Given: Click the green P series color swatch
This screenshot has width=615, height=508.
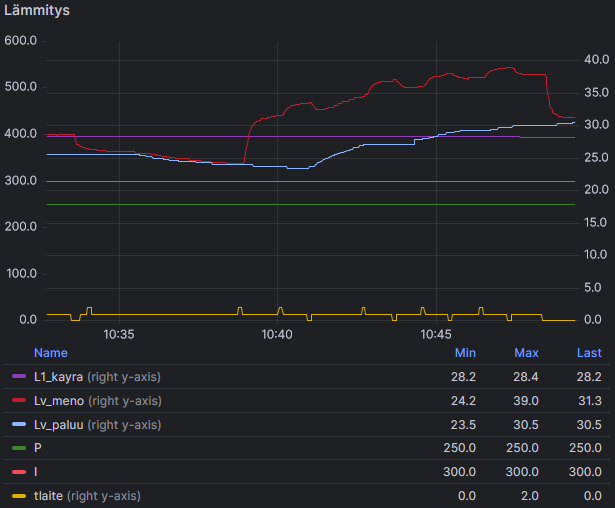Looking at the screenshot, I should [x=18, y=449].
